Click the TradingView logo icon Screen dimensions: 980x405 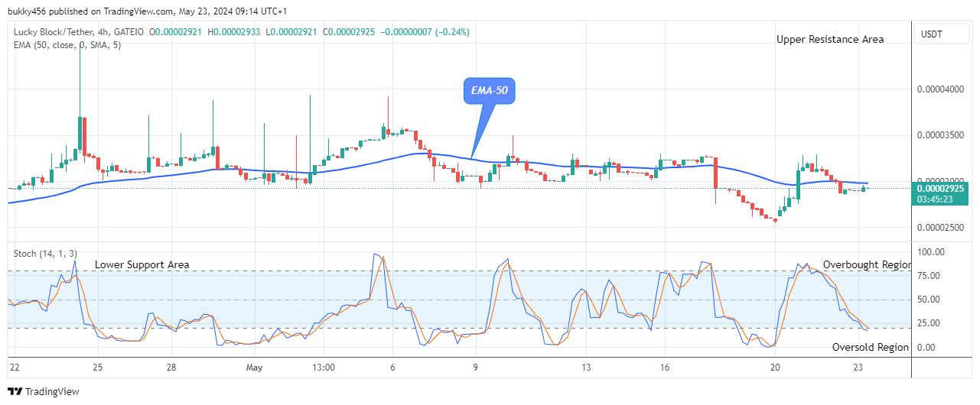point(15,392)
